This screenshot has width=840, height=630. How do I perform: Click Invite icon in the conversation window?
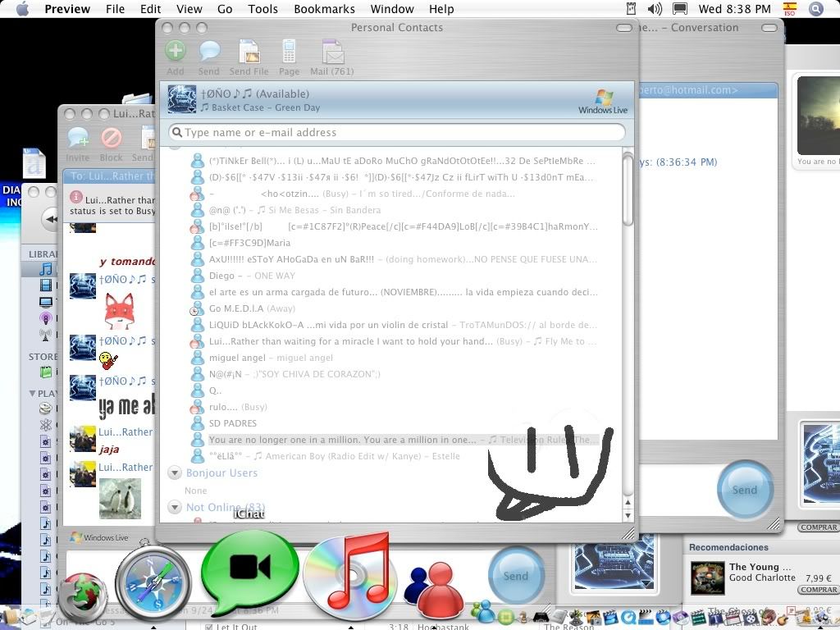click(78, 138)
